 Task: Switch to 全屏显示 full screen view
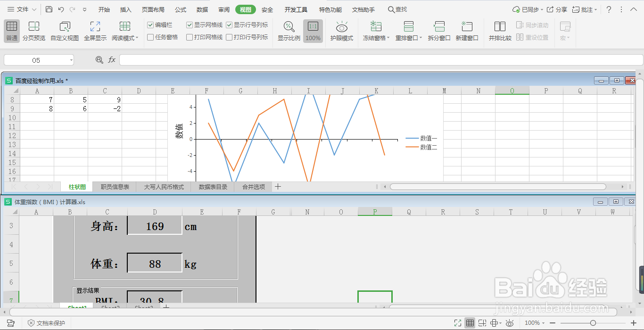(95, 31)
